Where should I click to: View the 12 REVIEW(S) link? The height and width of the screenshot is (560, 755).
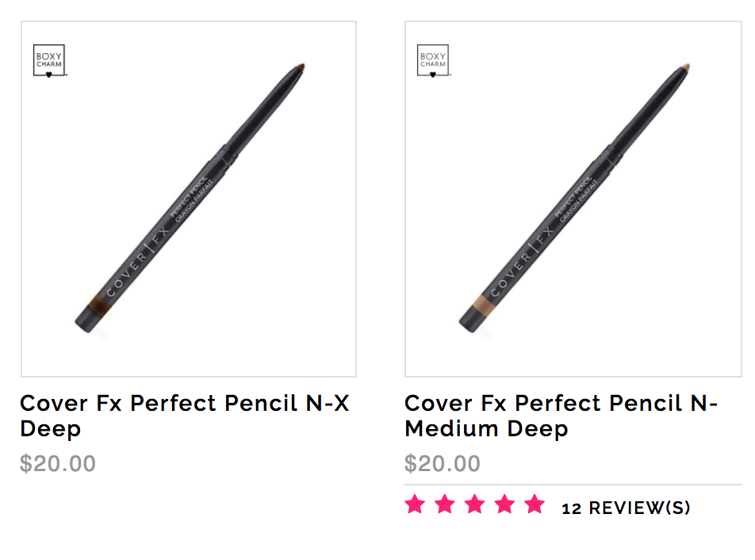tap(626, 508)
